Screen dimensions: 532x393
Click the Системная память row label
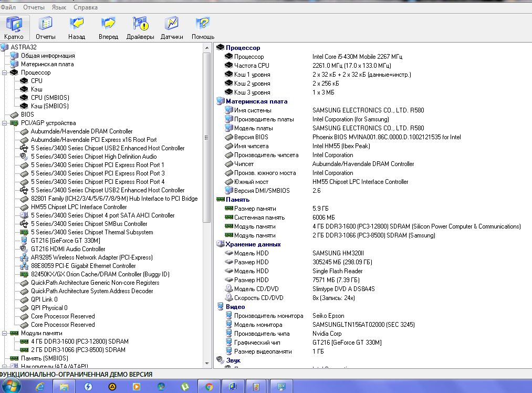(x=259, y=218)
